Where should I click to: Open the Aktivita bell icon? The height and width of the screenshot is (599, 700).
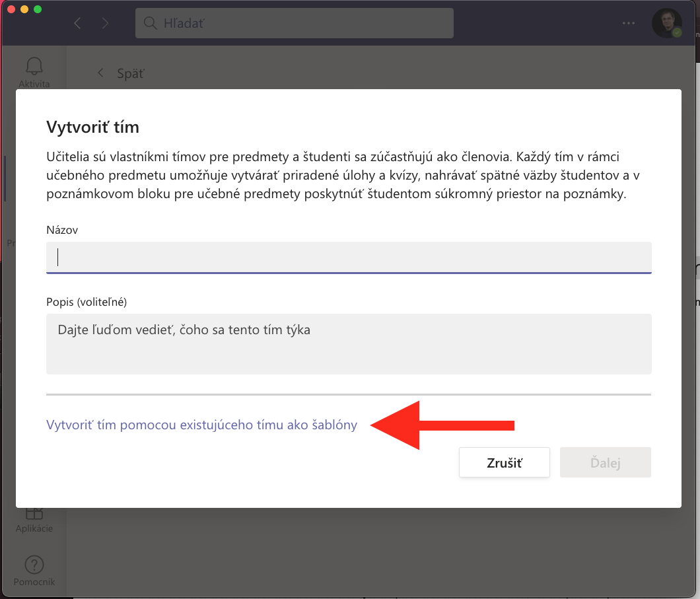34,67
